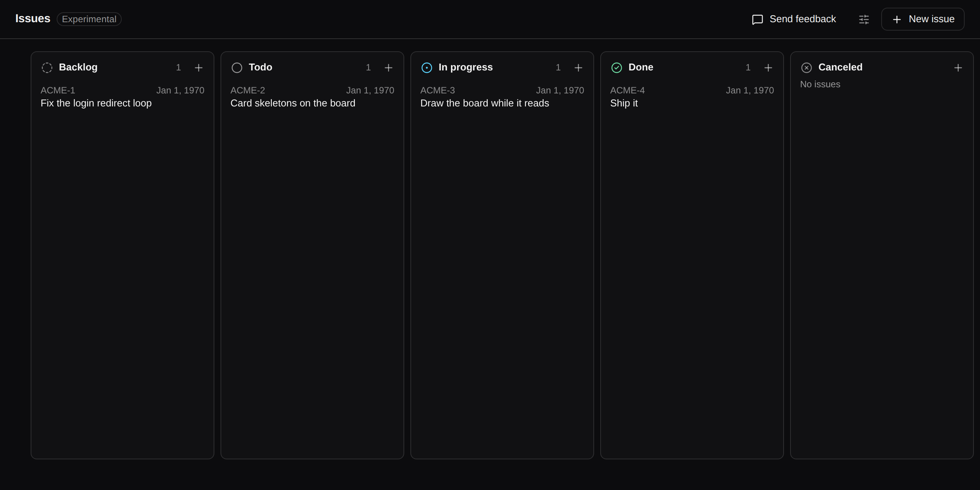
Task: Open issue Card skeletons on the board
Action: coord(293,103)
